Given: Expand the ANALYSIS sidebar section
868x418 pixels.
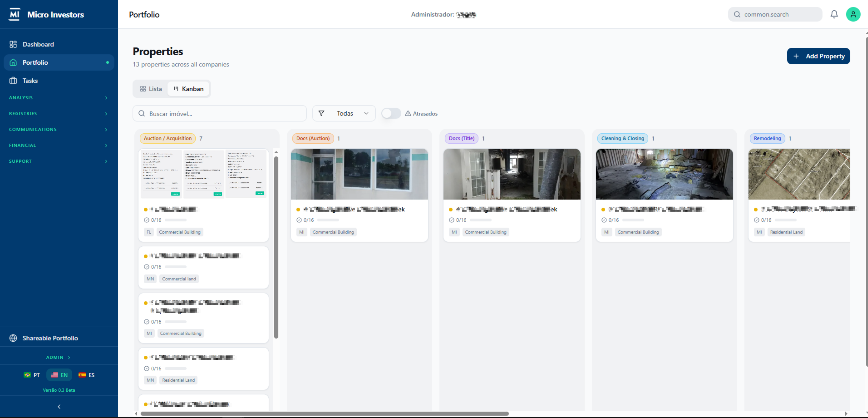Looking at the screenshot, I should (59, 97).
